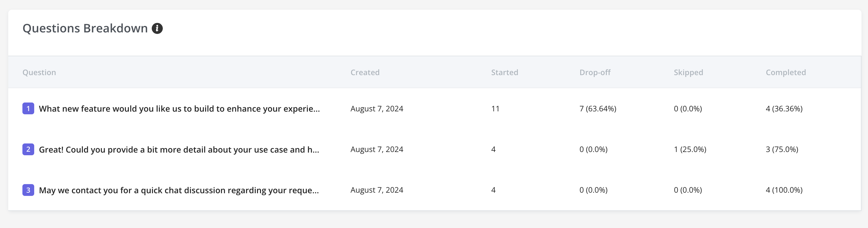Click the Started count 11
This screenshot has width=868, height=228.
coord(495,109)
